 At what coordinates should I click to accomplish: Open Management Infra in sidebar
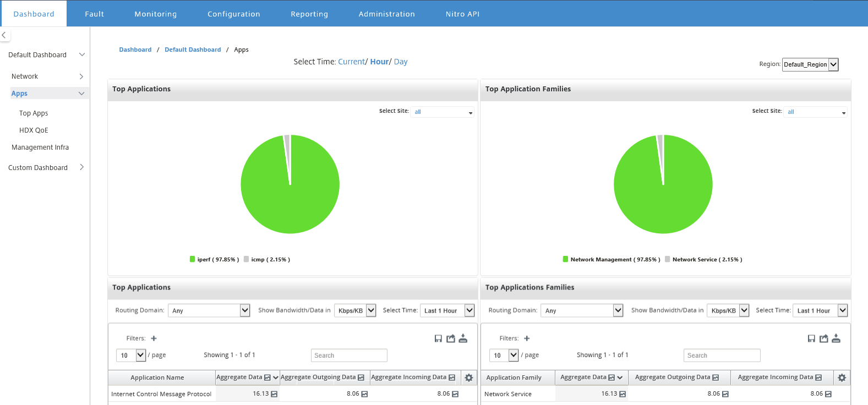point(40,147)
